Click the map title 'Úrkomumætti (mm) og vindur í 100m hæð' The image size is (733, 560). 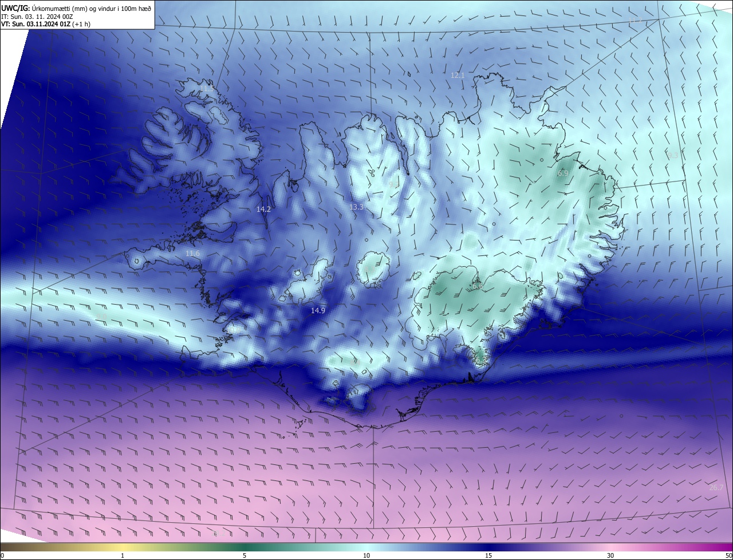(x=92, y=8)
